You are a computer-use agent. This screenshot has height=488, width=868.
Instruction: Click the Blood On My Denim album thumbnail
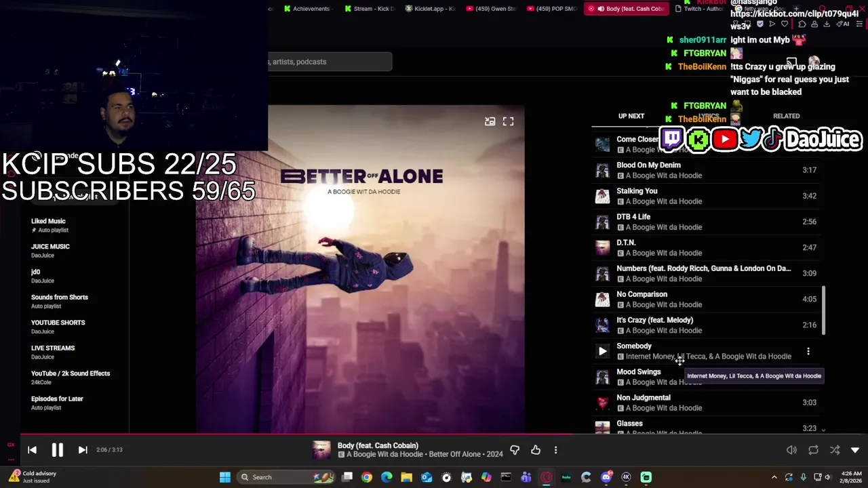point(602,170)
